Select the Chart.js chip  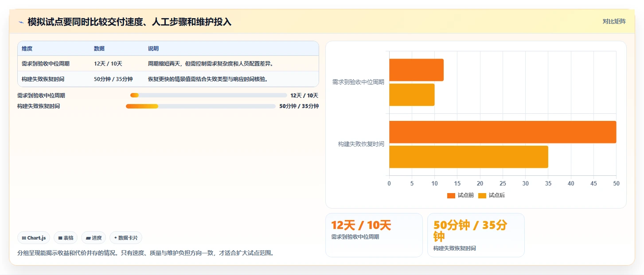point(34,238)
